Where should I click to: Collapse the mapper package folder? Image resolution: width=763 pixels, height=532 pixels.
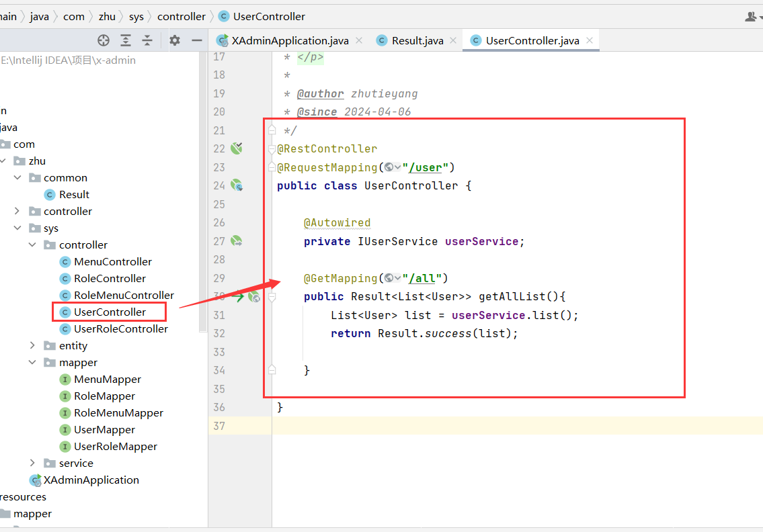click(x=32, y=362)
